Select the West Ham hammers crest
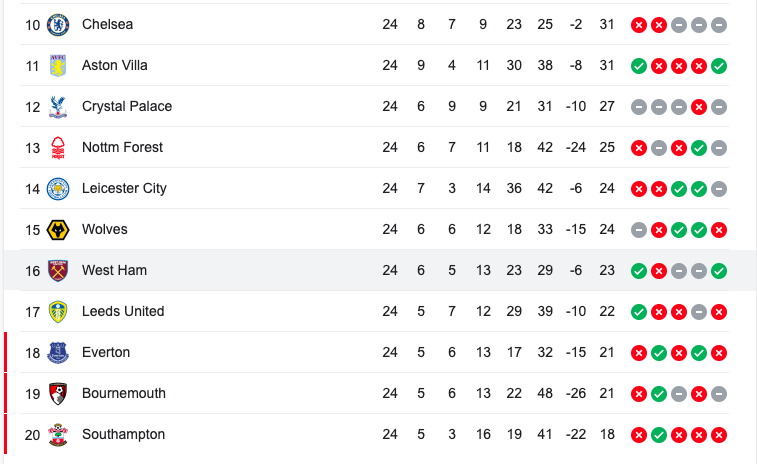This screenshot has height=464, width=757. click(58, 271)
